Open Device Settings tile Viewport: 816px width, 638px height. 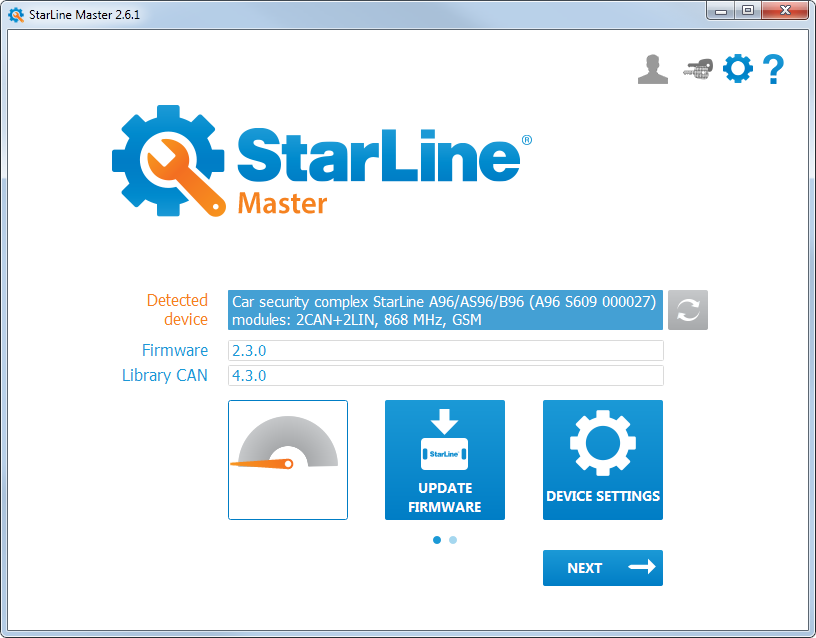pyautogui.click(x=603, y=460)
